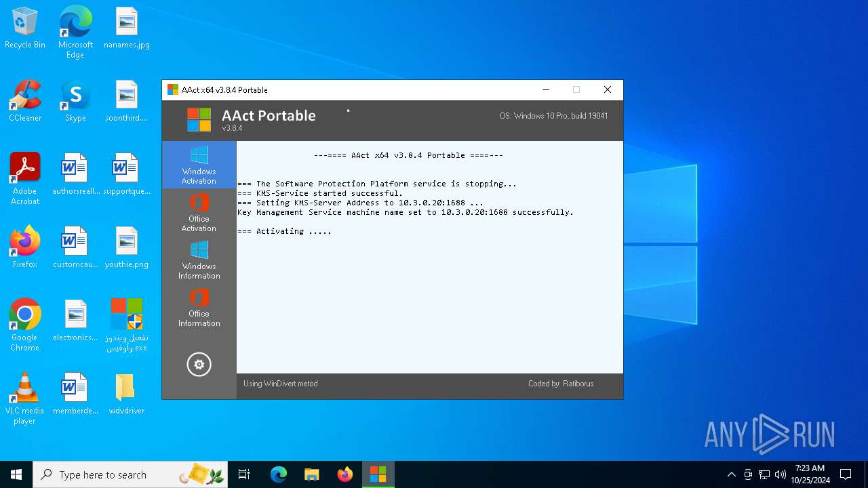Open Office Activation in AAct sidebar
The image size is (868, 488).
click(199, 212)
